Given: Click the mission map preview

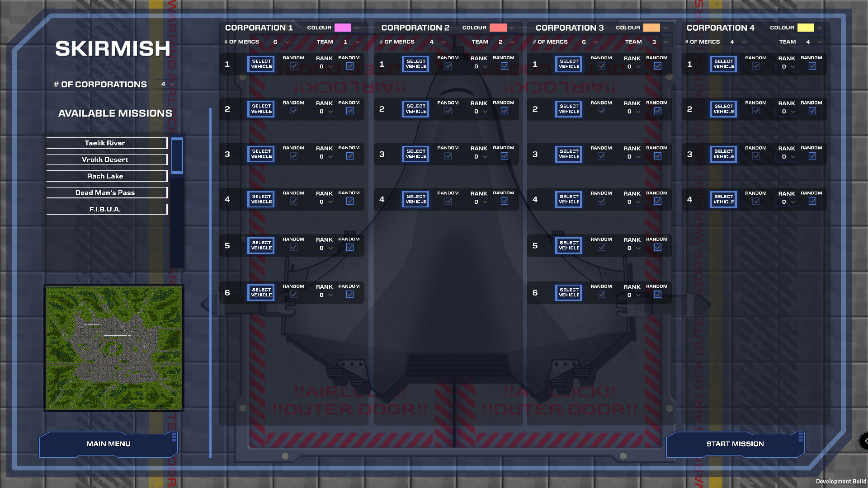Looking at the screenshot, I should click(x=113, y=348).
